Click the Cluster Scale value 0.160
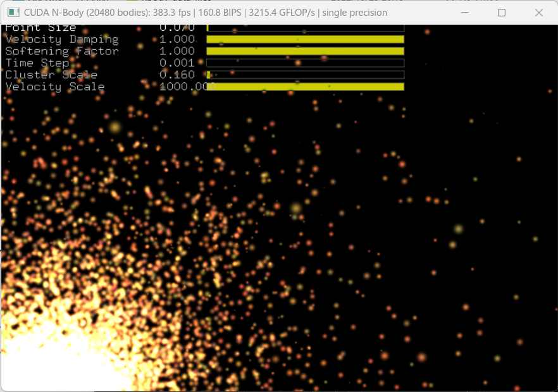The width and height of the screenshot is (558, 392). [x=177, y=75]
